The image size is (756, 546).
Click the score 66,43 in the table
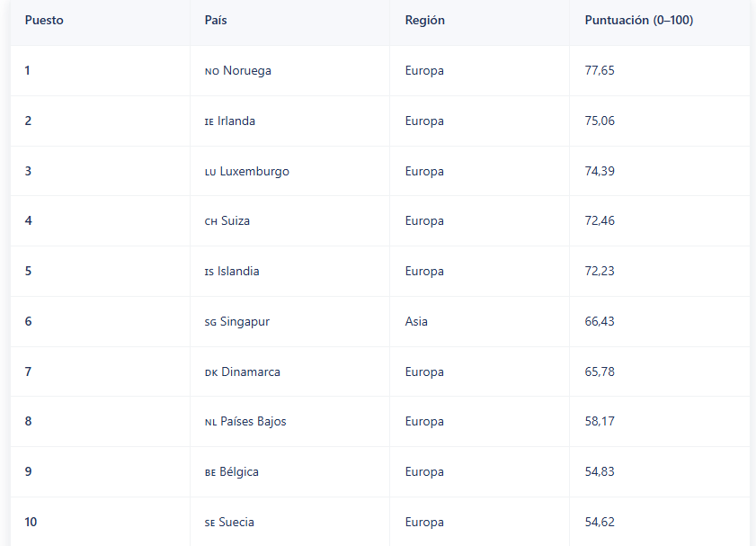pos(600,322)
